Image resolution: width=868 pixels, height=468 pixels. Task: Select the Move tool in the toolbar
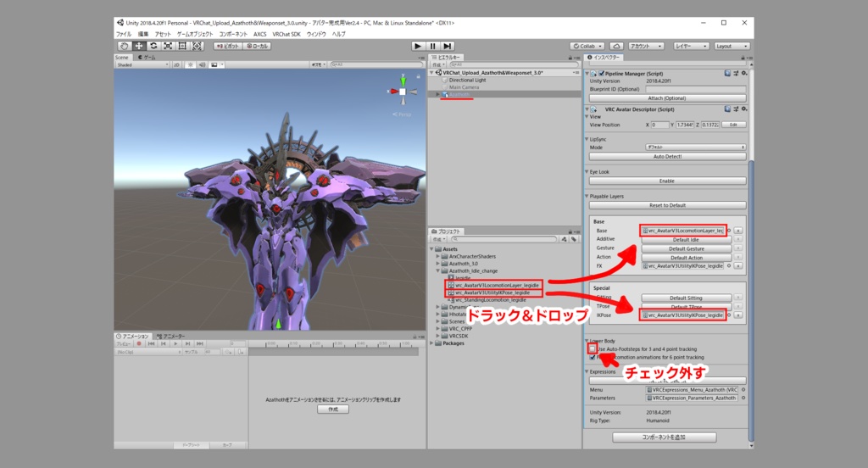139,46
